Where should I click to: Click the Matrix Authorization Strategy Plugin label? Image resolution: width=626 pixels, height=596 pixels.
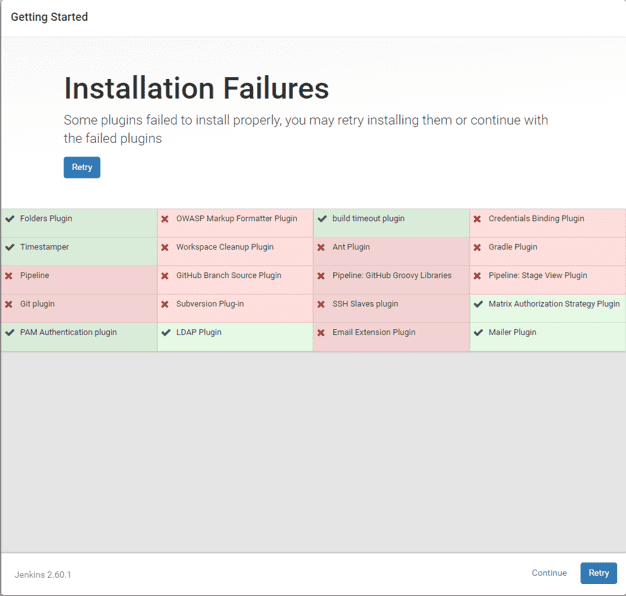tap(554, 304)
